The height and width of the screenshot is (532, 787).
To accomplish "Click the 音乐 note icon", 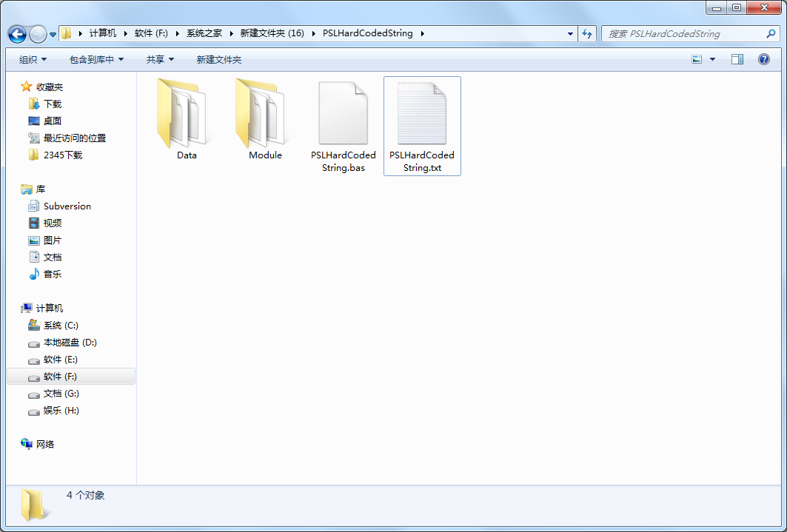I will point(34,274).
